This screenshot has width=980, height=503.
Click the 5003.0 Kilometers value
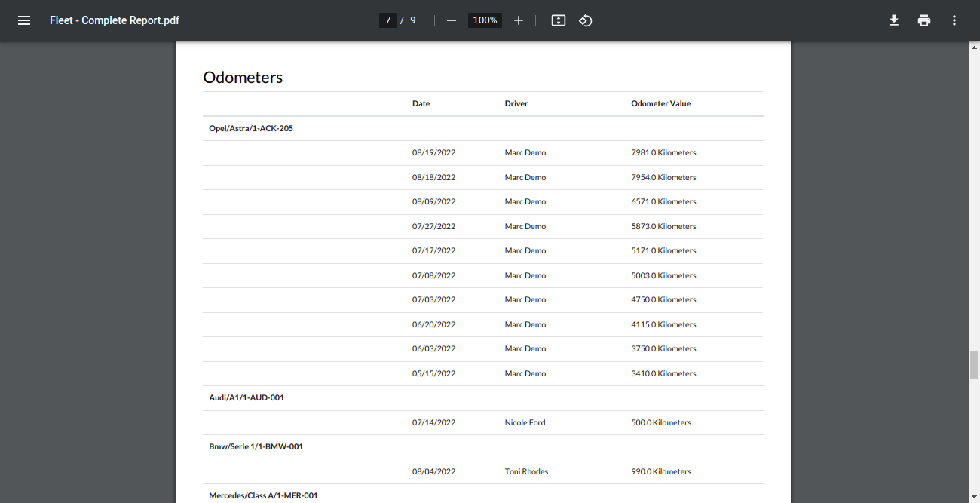click(663, 275)
